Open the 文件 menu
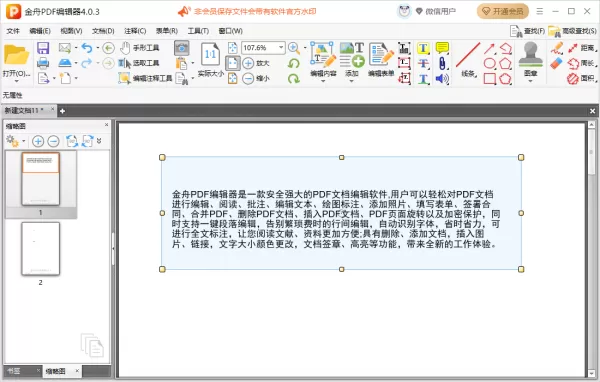This screenshot has width=600, height=382. pyautogui.click(x=13, y=31)
